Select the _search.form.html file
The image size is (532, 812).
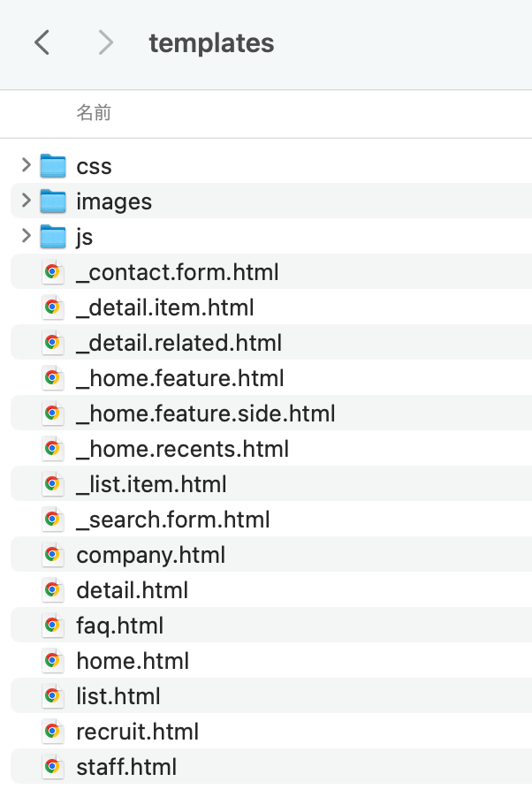pos(173,520)
